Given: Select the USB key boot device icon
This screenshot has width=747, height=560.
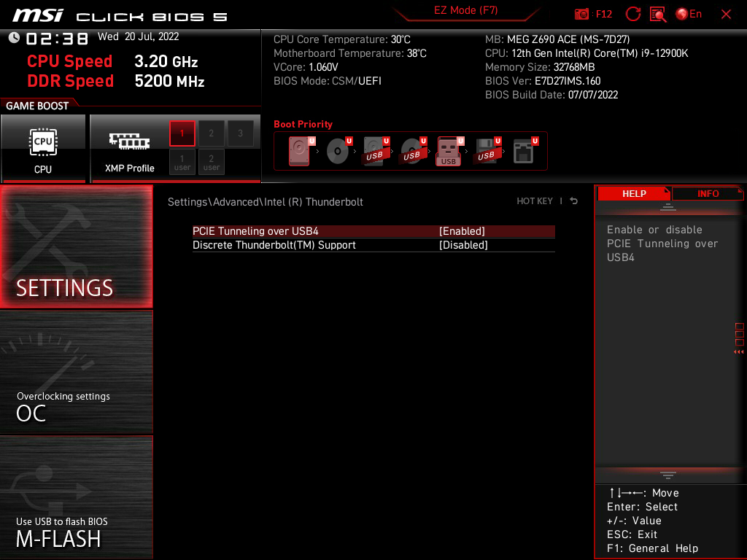Looking at the screenshot, I should [x=449, y=151].
